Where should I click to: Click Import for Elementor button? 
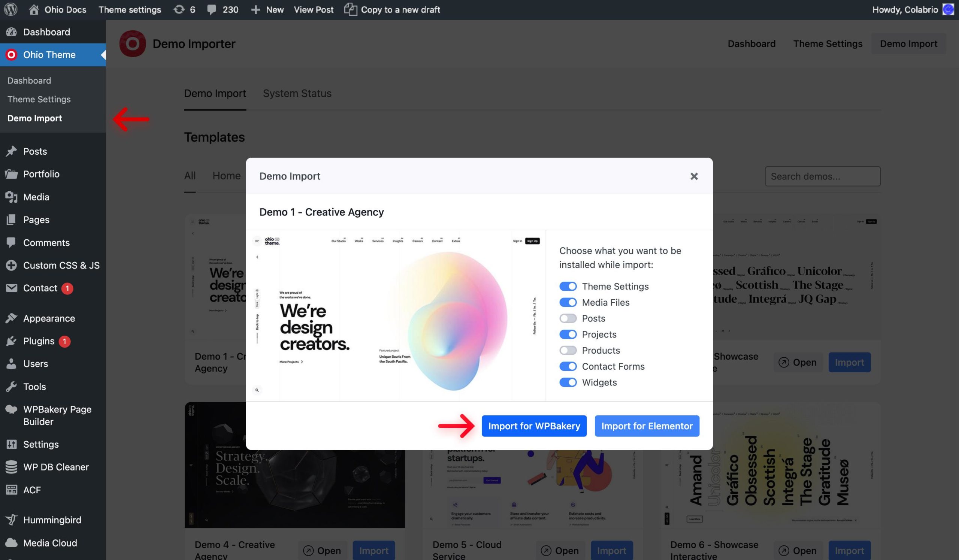647,426
